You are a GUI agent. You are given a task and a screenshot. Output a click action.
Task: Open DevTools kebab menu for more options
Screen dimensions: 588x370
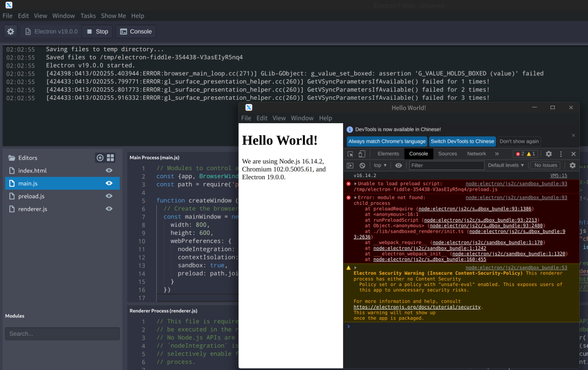click(560, 154)
